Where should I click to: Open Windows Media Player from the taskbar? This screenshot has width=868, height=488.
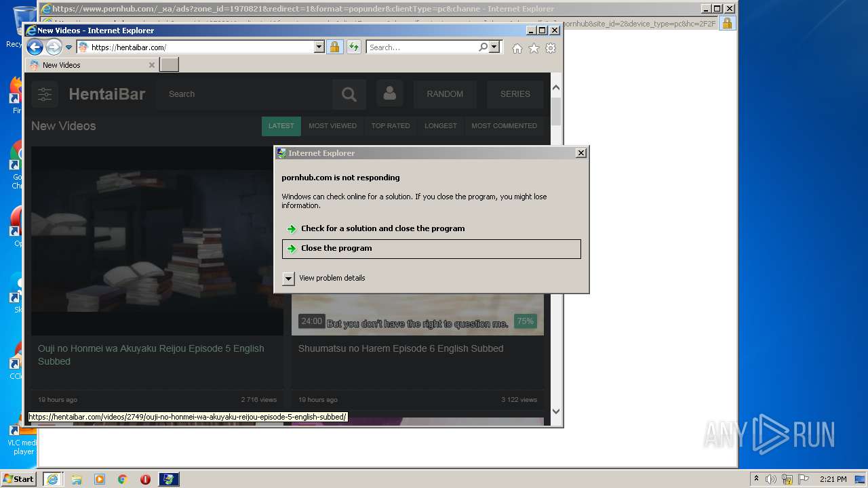pos(100,479)
